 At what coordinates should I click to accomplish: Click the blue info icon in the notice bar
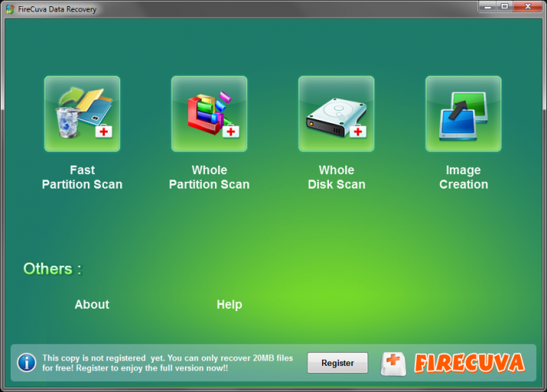tap(26, 363)
